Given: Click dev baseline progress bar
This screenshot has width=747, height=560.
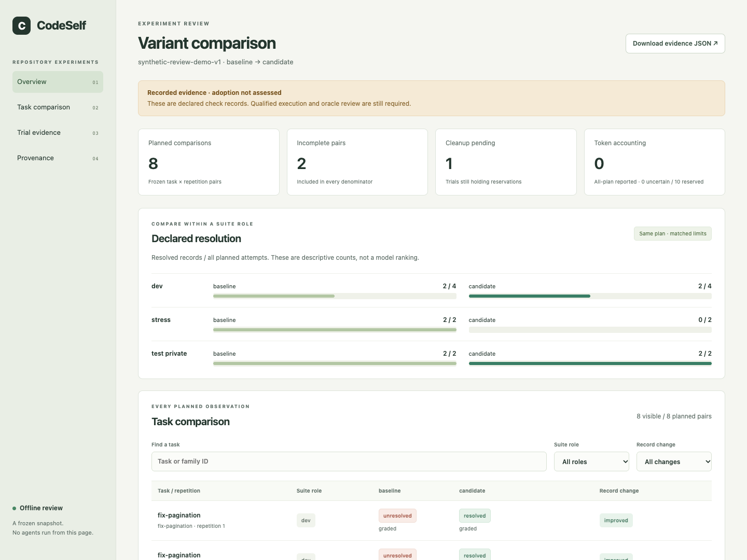Looking at the screenshot, I should [335, 296].
